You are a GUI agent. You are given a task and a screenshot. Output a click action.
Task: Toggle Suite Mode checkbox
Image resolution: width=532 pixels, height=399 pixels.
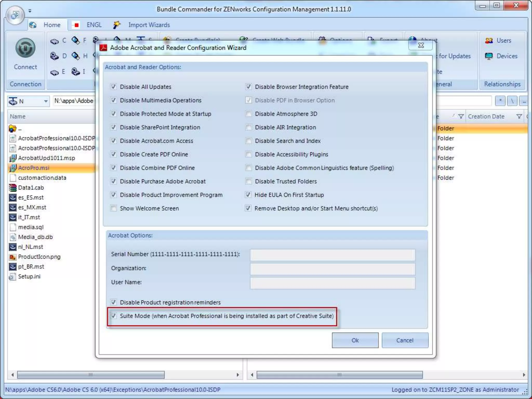tap(114, 316)
